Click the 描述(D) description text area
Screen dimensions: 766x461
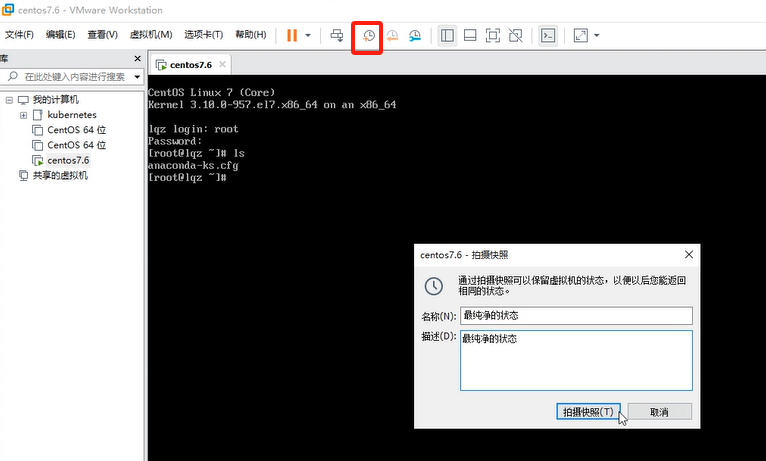tap(576, 360)
